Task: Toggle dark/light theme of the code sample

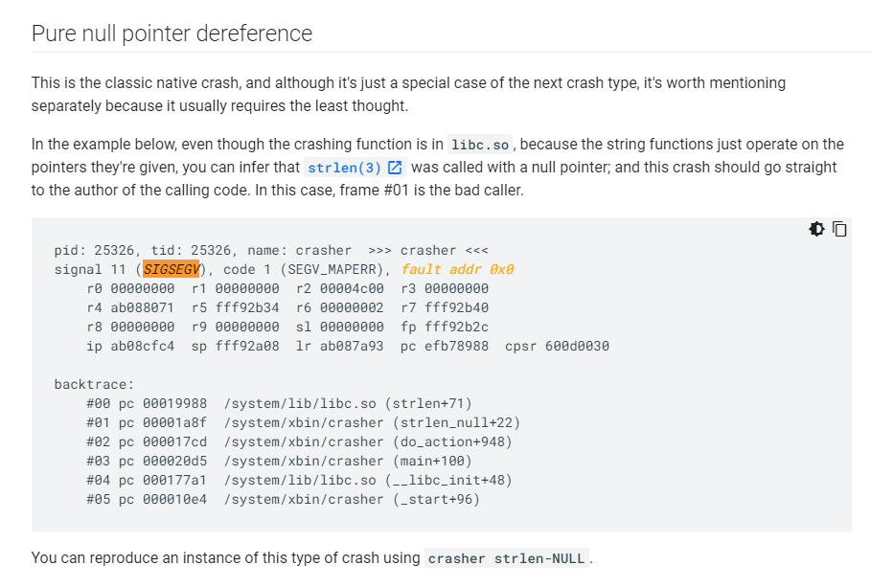Action: [x=816, y=229]
